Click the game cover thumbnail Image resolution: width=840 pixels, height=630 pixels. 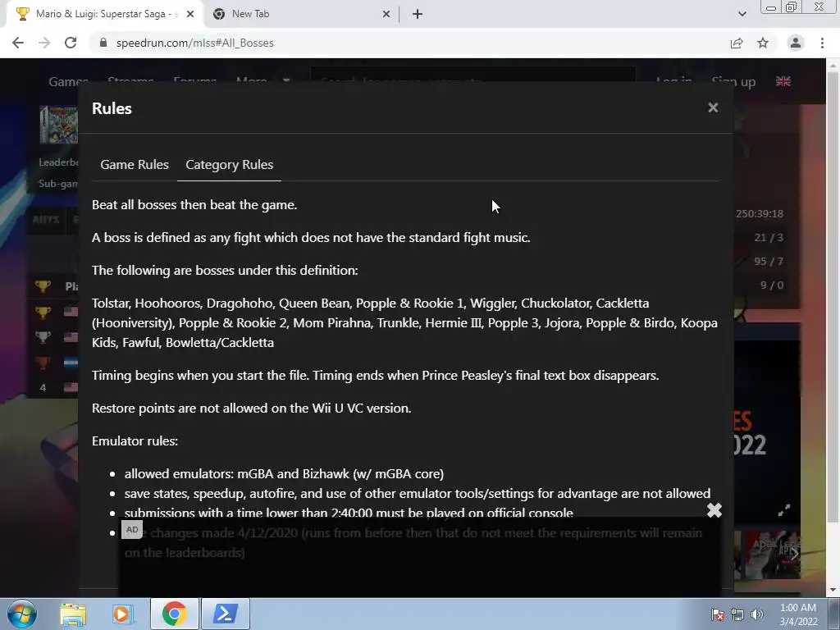click(59, 125)
